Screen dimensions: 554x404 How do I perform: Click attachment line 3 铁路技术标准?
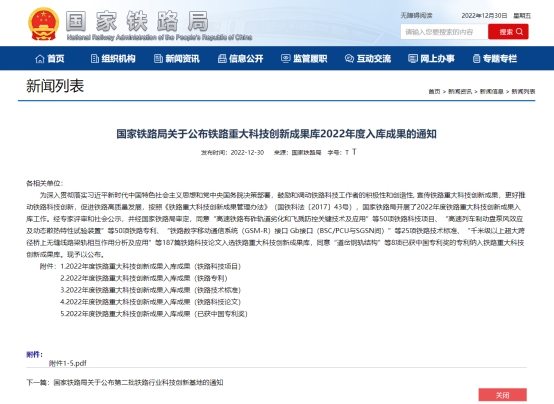151,290
